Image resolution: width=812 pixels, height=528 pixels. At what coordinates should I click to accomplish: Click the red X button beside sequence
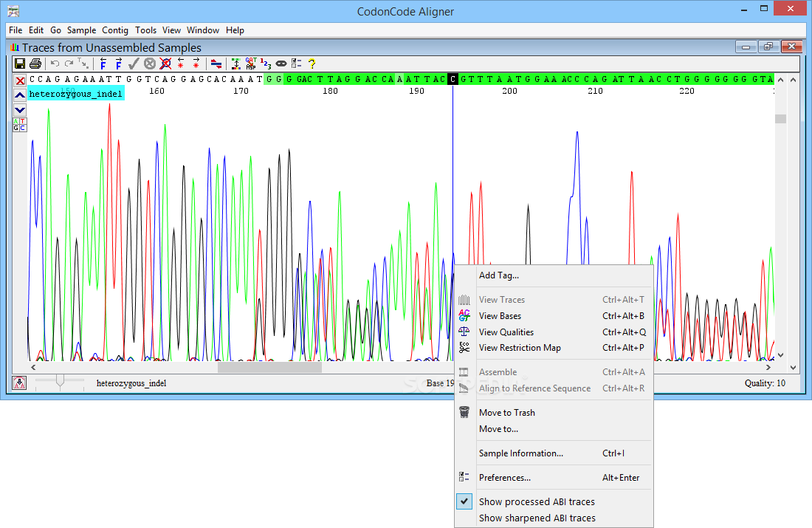(20, 80)
